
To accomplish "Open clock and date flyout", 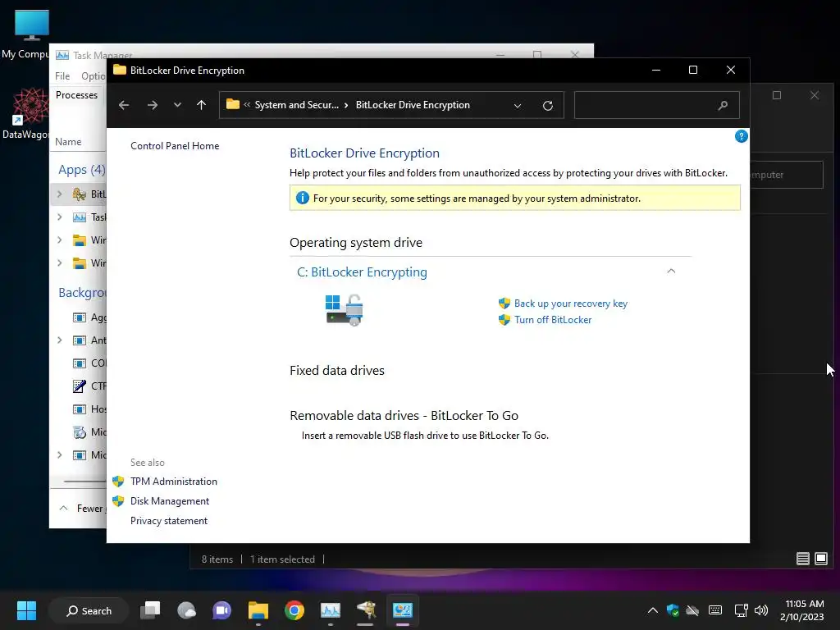I will coord(802,610).
